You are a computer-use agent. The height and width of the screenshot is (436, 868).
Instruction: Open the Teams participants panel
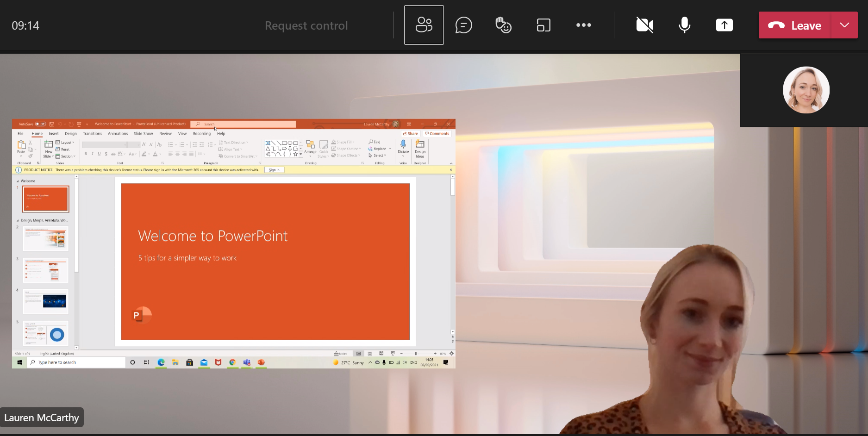click(424, 25)
